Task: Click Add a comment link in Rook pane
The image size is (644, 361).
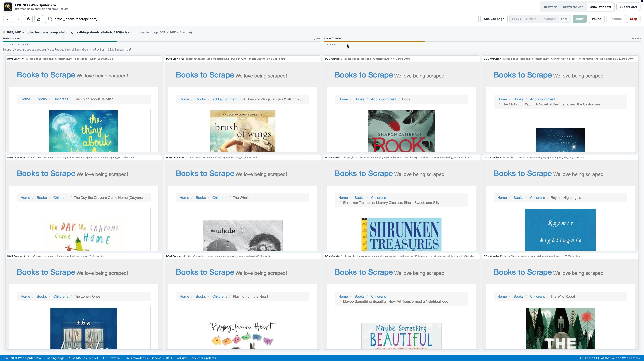Action: point(384,99)
